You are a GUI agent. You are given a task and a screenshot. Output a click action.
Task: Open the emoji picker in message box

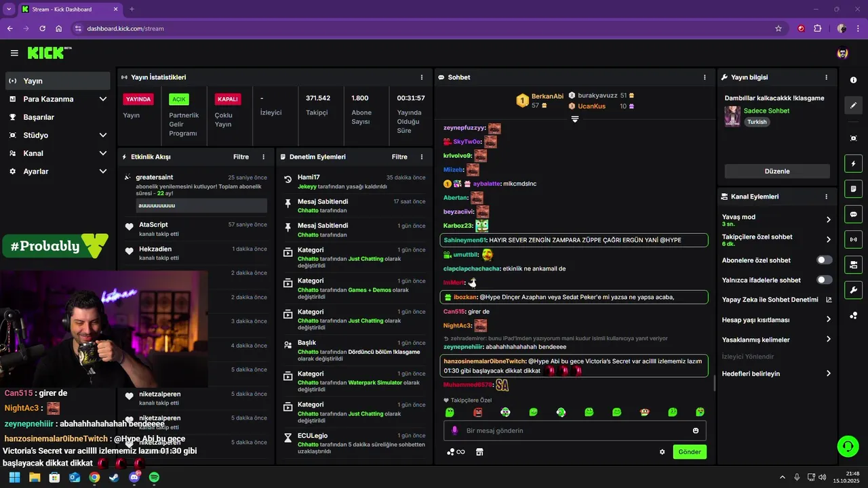[x=696, y=430]
